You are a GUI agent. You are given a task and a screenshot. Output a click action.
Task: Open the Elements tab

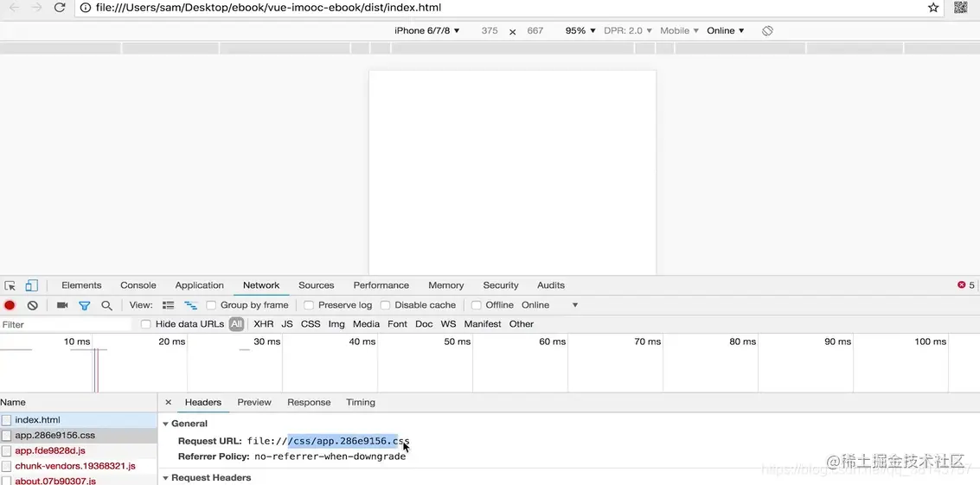tap(81, 285)
